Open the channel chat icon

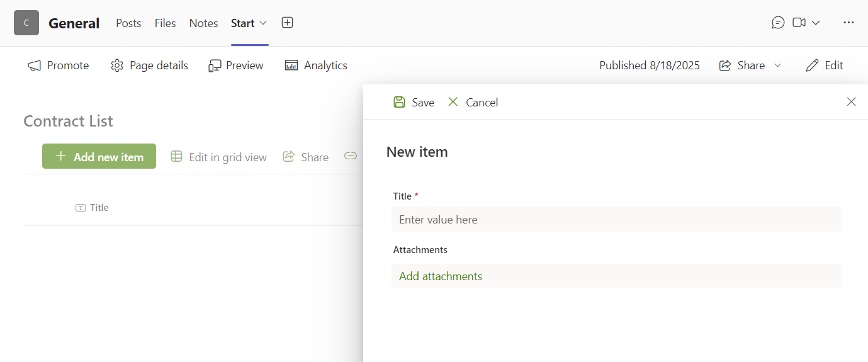[x=778, y=23]
